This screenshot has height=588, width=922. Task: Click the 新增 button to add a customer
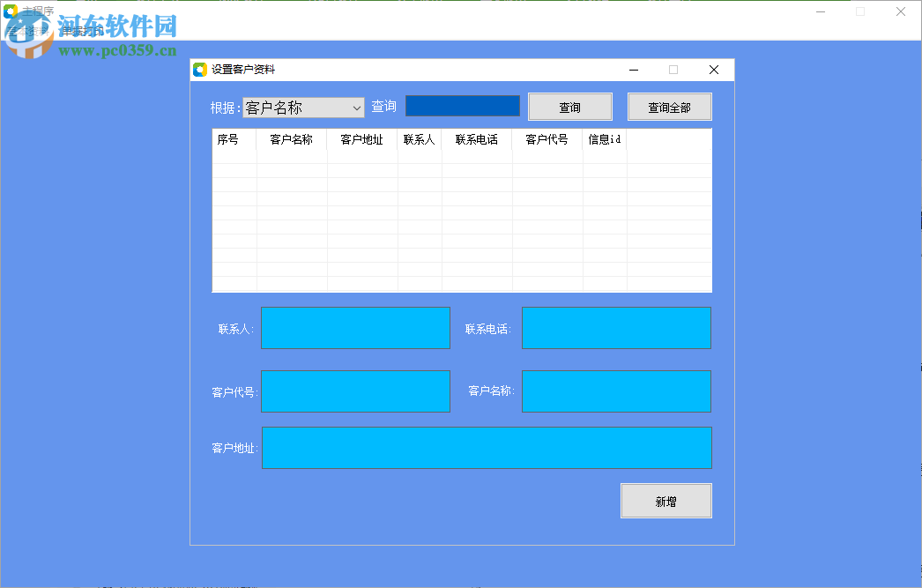click(665, 500)
